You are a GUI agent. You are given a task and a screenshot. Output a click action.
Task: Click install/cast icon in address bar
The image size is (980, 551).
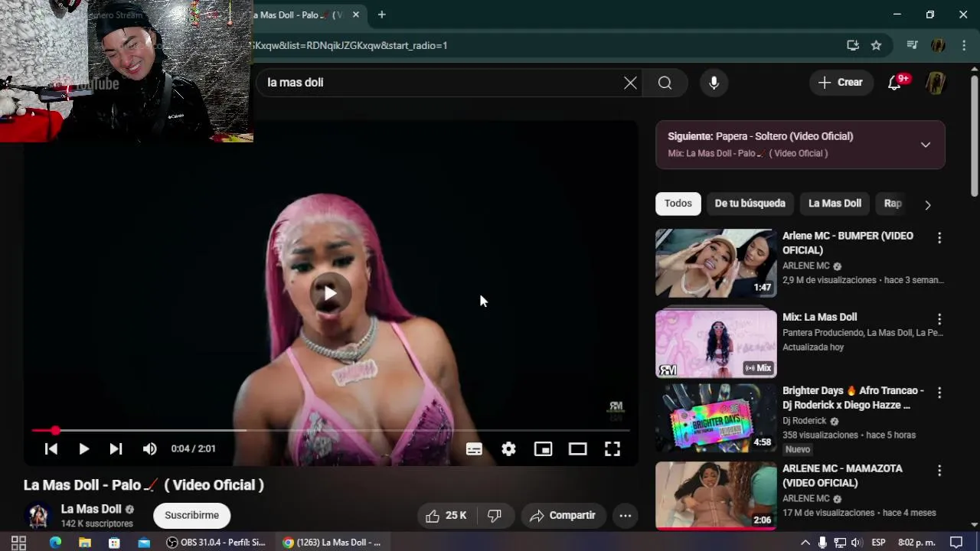[x=853, y=46]
